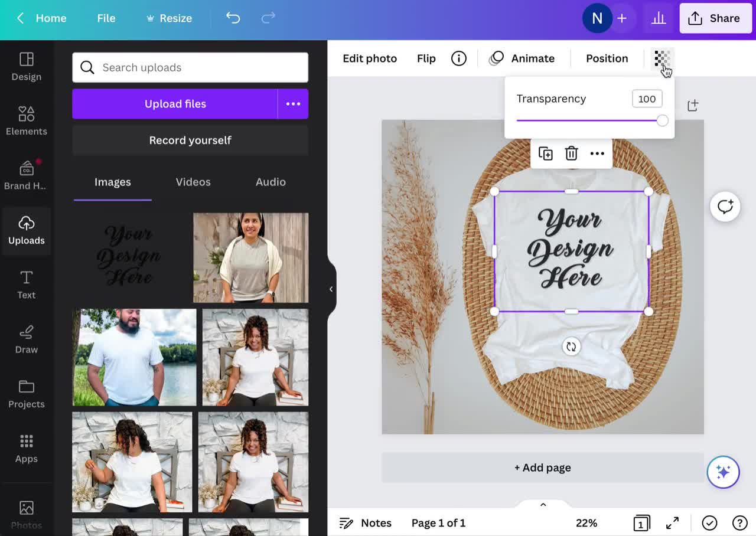Open the Brand Hub panel
Screen dimensions: 756x536
pyautogui.click(x=26, y=175)
